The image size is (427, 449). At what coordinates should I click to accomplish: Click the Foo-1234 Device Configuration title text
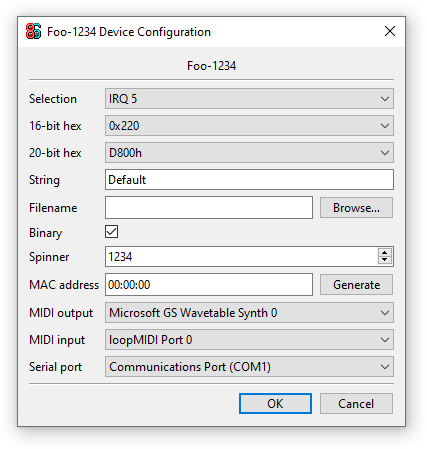click(129, 32)
